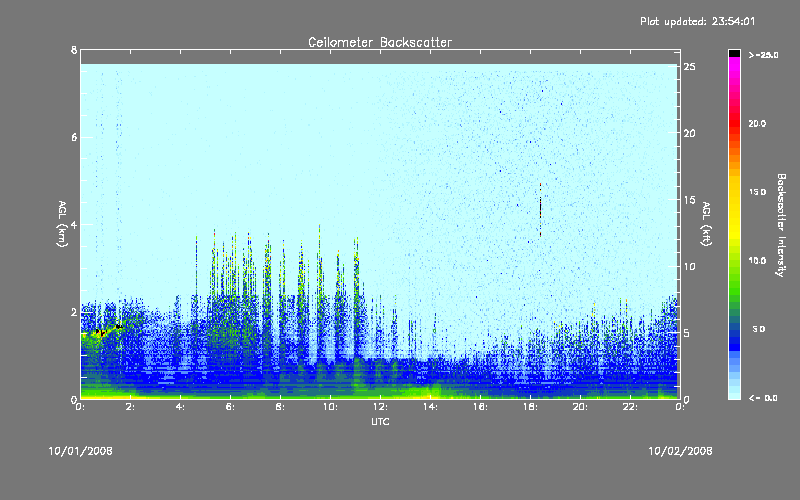The width and height of the screenshot is (800, 500).
Task: Click the 'Backscatter Intensity' colorbar label
Action: [781, 225]
